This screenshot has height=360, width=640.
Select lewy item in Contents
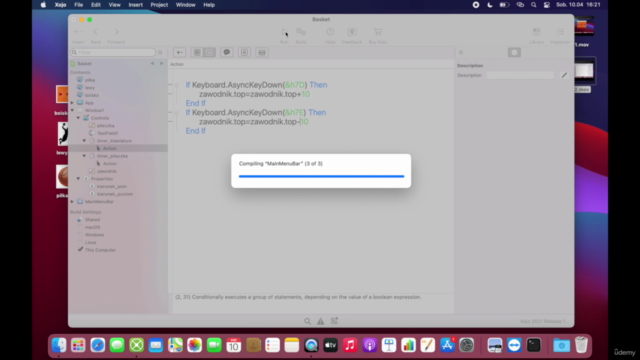[90, 87]
